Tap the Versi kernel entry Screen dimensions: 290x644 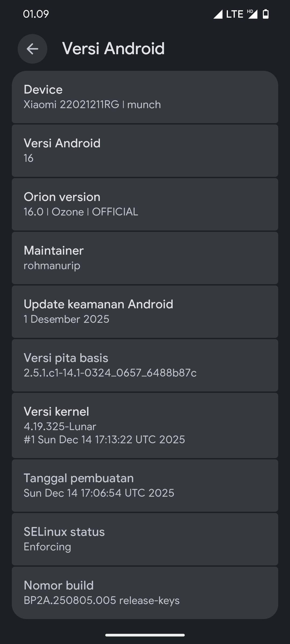145,425
